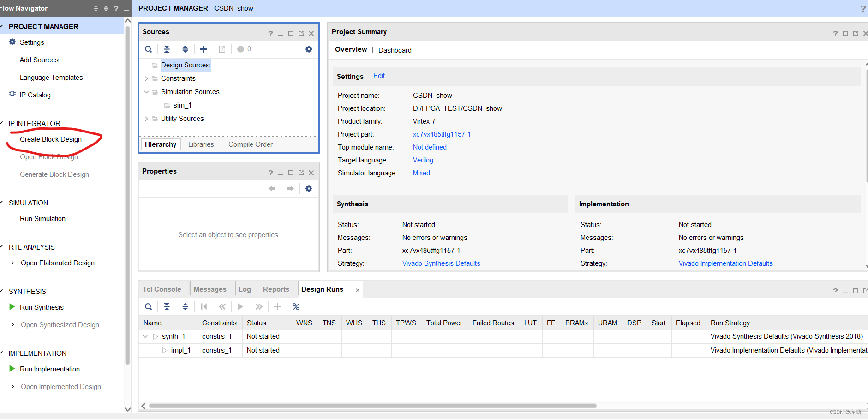Switch to Libraries tab
Image resolution: width=868 pixels, height=419 pixels.
point(201,144)
